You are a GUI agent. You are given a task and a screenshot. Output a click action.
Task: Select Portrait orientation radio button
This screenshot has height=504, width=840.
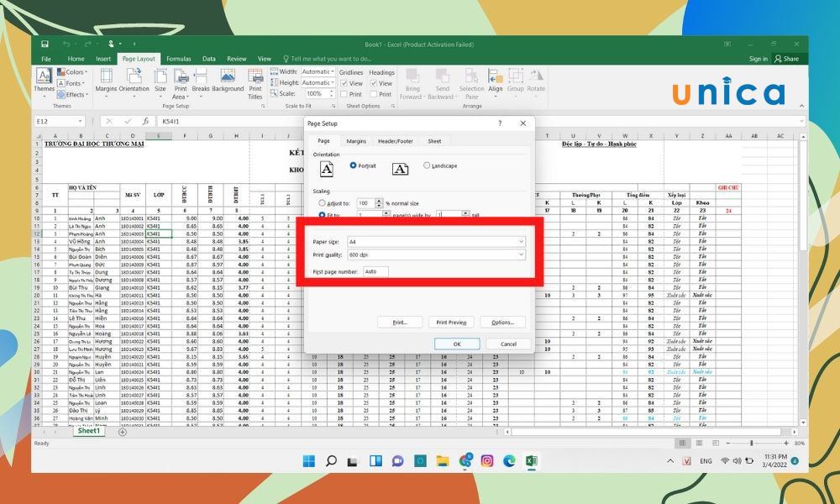click(353, 165)
